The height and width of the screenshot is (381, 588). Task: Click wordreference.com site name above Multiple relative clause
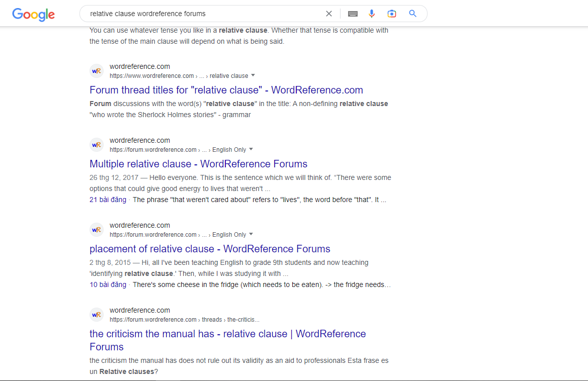139,140
